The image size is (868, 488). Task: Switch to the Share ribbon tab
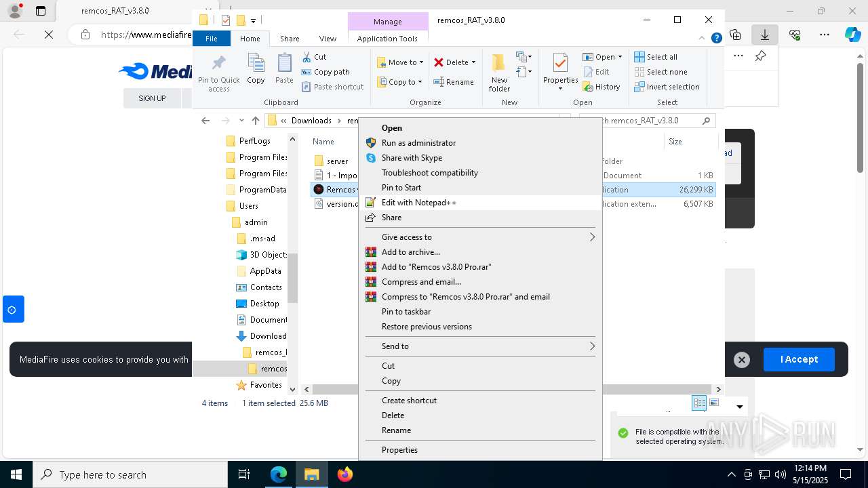pyautogui.click(x=290, y=39)
